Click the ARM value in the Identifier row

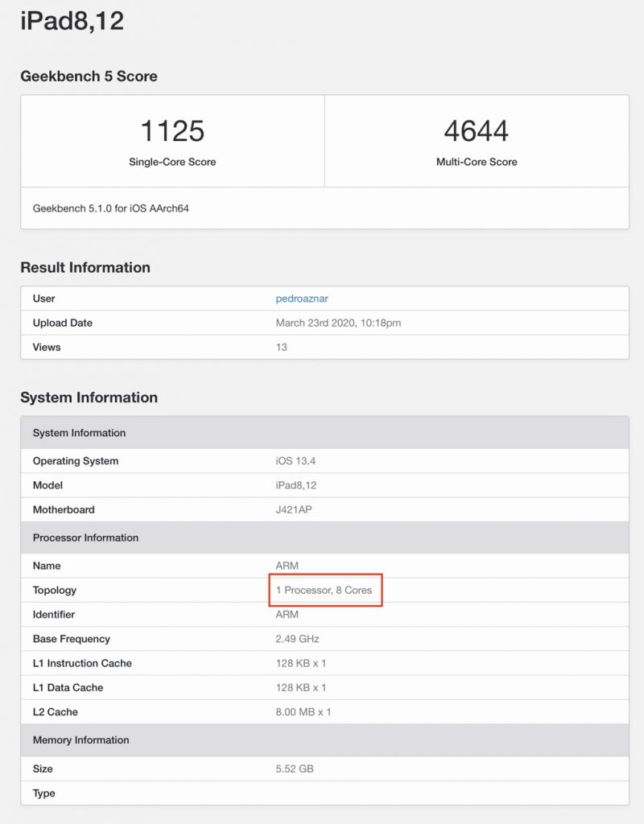click(287, 614)
